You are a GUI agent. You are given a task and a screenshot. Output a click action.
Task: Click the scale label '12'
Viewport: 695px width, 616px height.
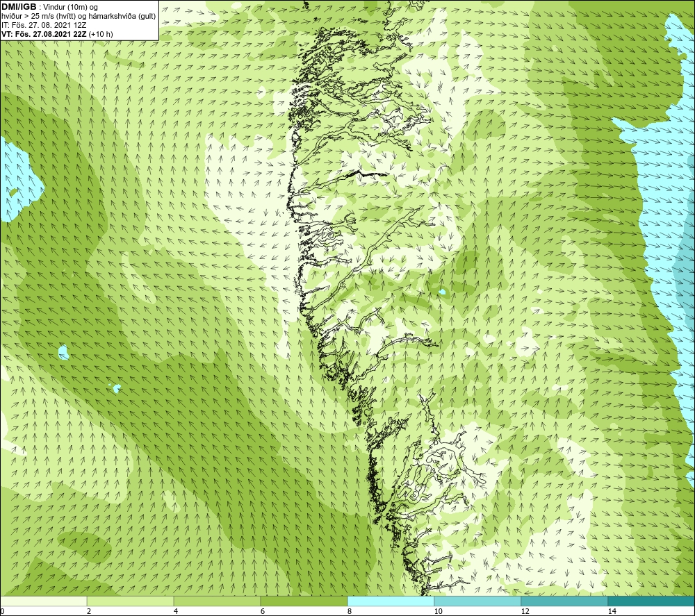(x=525, y=611)
